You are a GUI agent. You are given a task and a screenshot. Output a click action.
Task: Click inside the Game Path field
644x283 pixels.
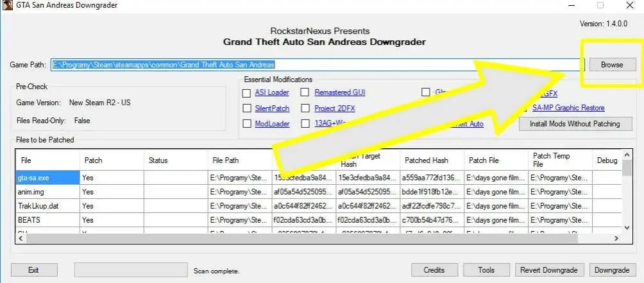click(x=317, y=64)
